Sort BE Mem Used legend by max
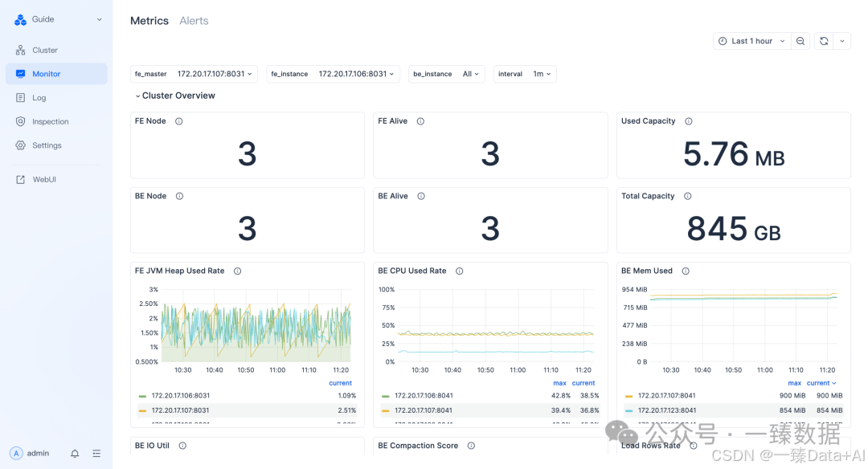The height and width of the screenshot is (469, 868). point(794,383)
